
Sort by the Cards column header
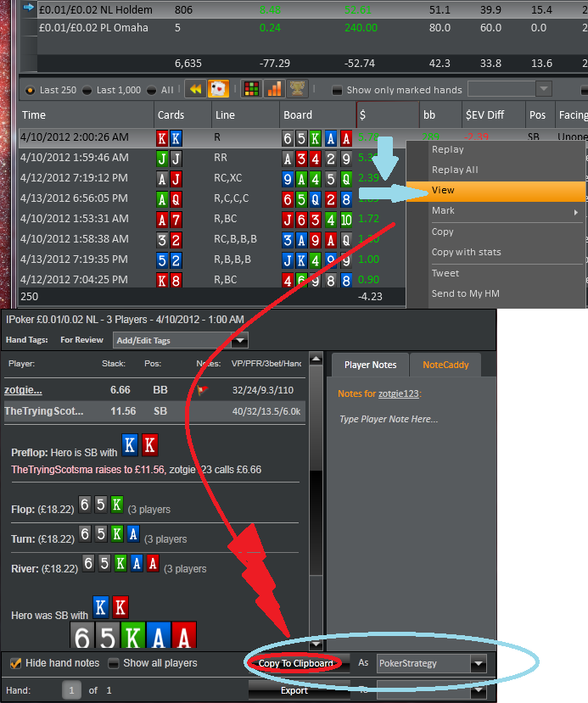click(x=182, y=114)
